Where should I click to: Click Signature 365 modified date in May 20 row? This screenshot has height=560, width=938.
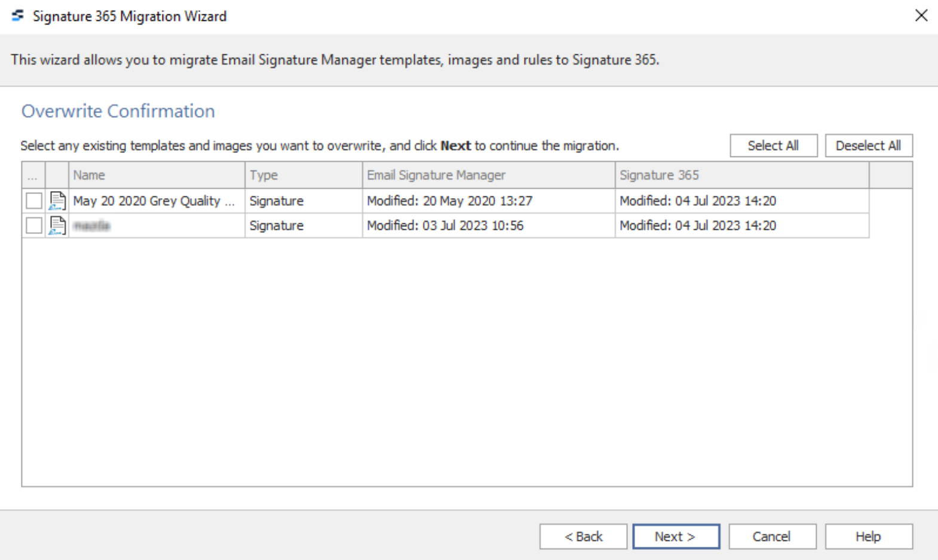pos(742,201)
